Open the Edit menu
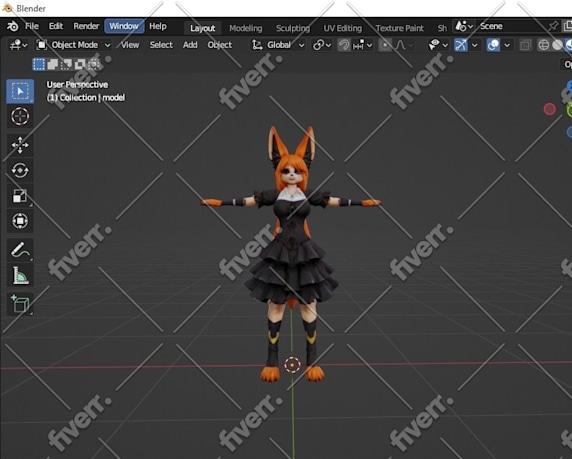 point(56,26)
